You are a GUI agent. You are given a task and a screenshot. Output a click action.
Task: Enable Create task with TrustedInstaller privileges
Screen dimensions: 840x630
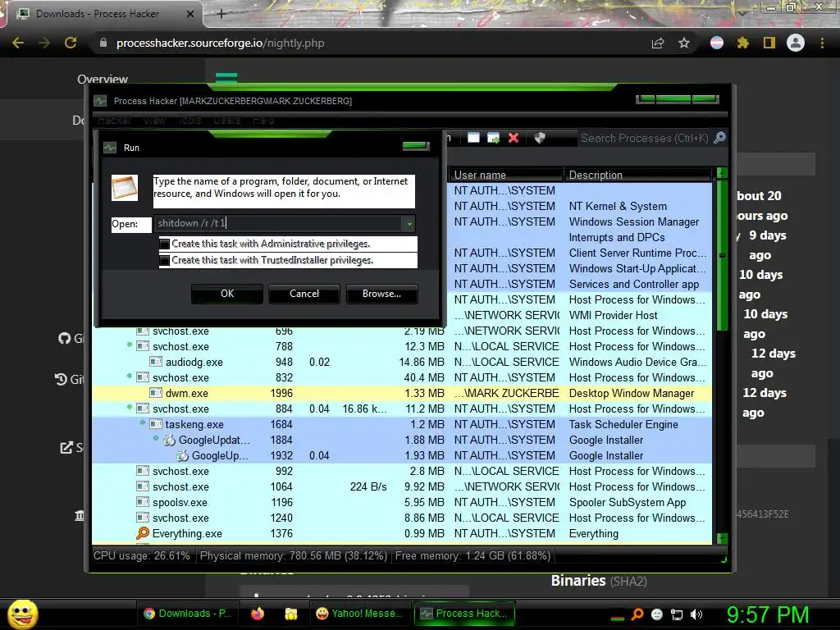(x=164, y=260)
